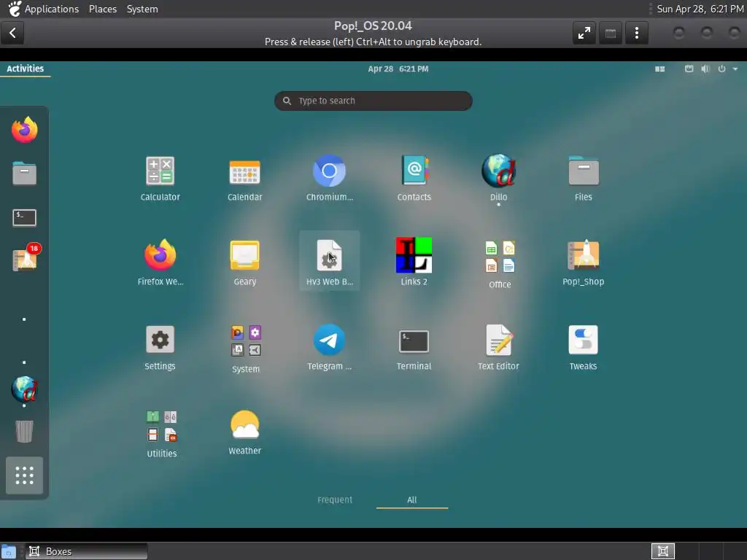Open the Geary mail app
Screen dimensions: 747x560
245,262
